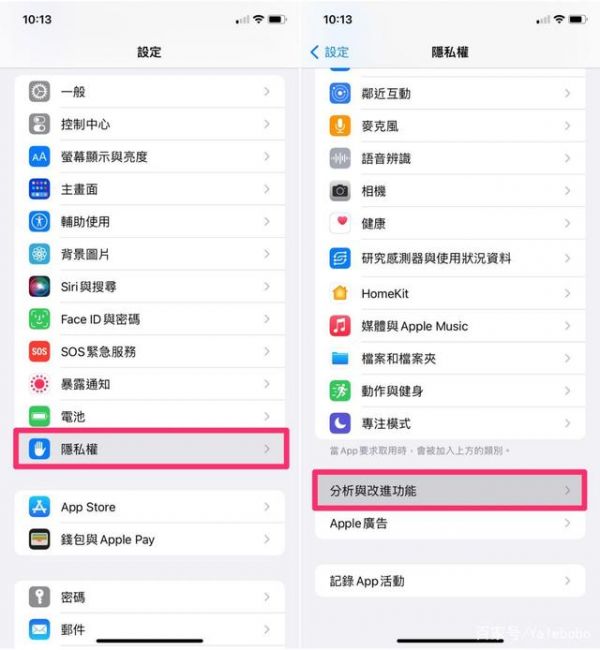Select 錢包與 Apple Pay label
Image resolution: width=600 pixels, height=650 pixels.
108,539
